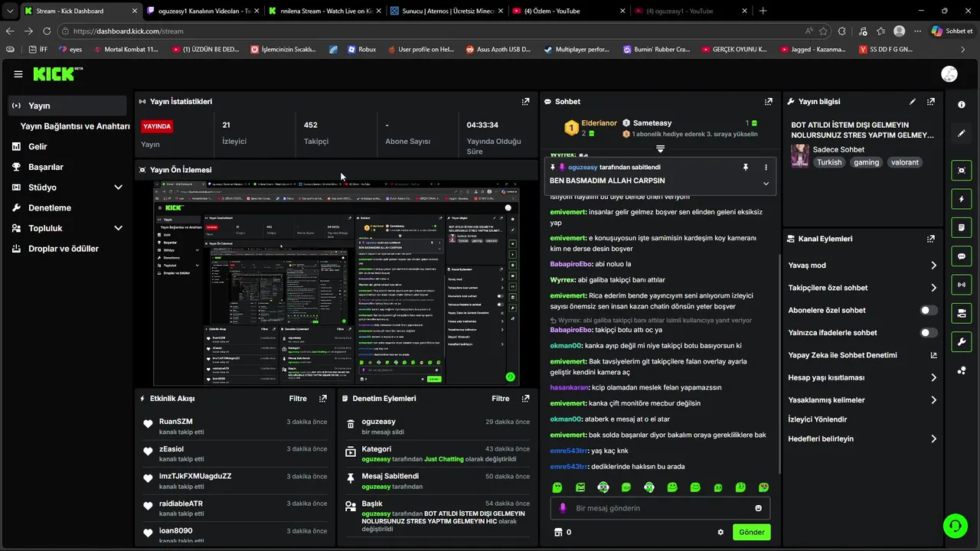Switch to the Aternos Sunucu browser tab
This screenshot has width=980, height=551.
(446, 11)
